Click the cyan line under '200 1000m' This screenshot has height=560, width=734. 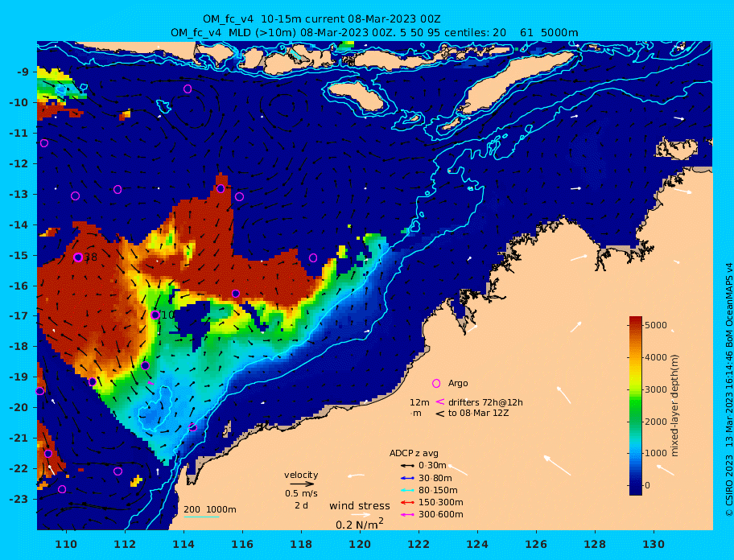201,517
